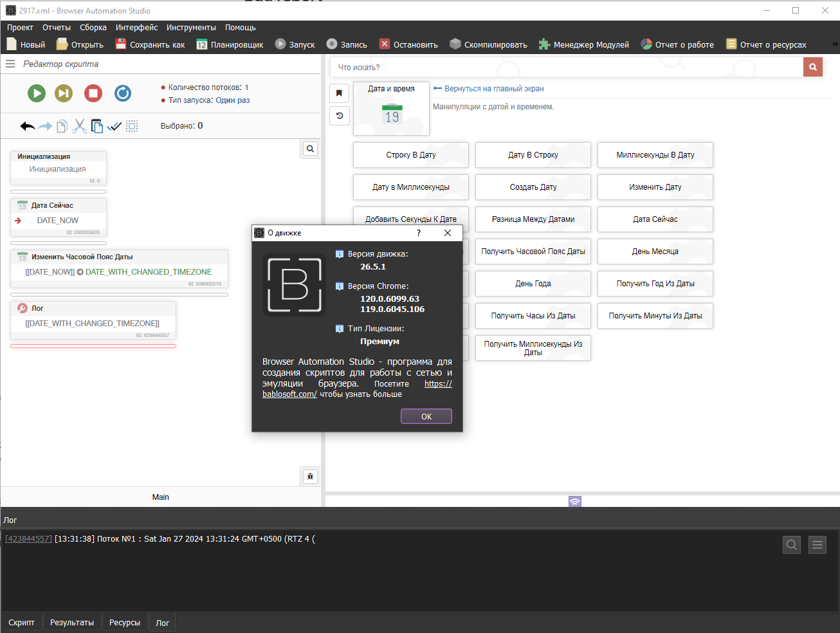
Task: Click OK in the О движке dialog
Action: [426, 416]
